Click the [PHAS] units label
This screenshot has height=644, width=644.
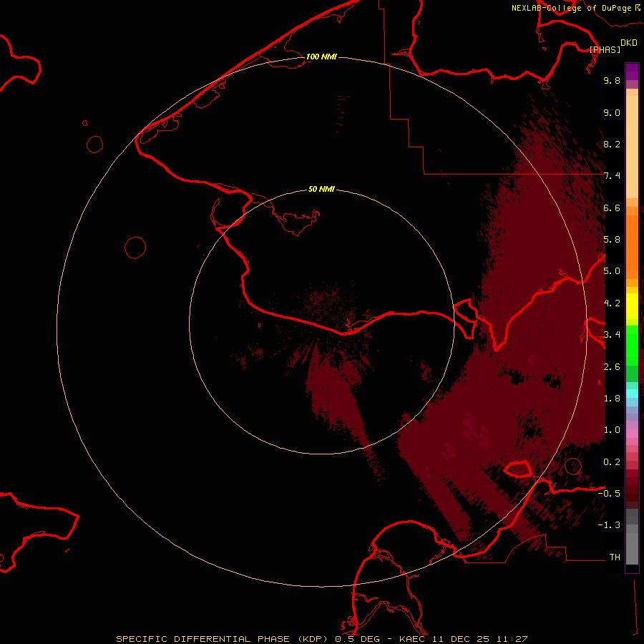click(x=605, y=49)
